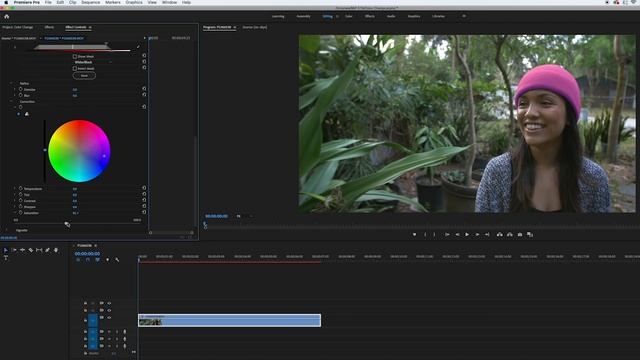Reset the Saturation parameter
640x360 pixels.
click(144, 212)
